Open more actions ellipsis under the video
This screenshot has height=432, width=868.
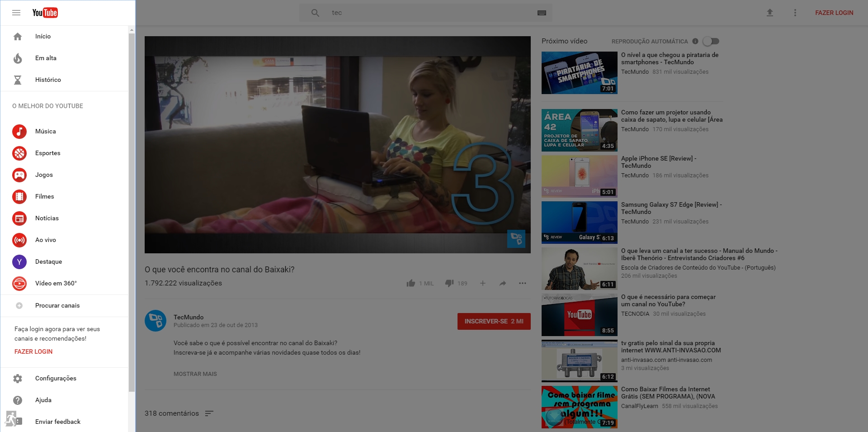(x=523, y=283)
